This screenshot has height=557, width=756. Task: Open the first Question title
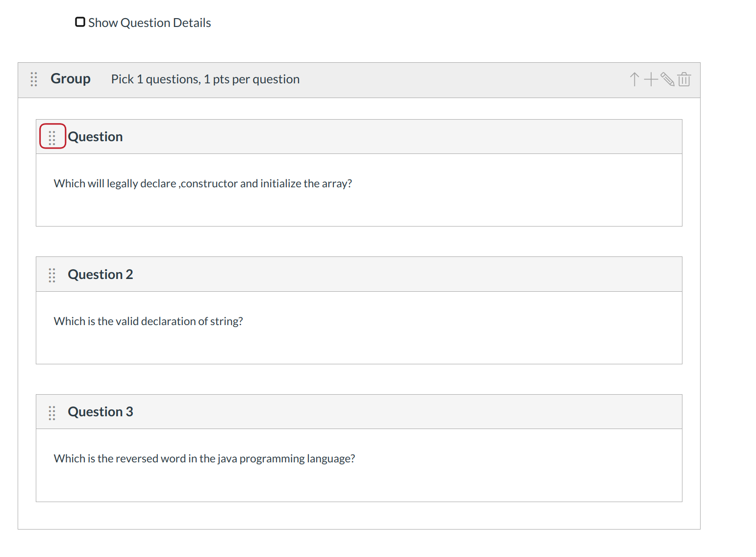pos(95,137)
